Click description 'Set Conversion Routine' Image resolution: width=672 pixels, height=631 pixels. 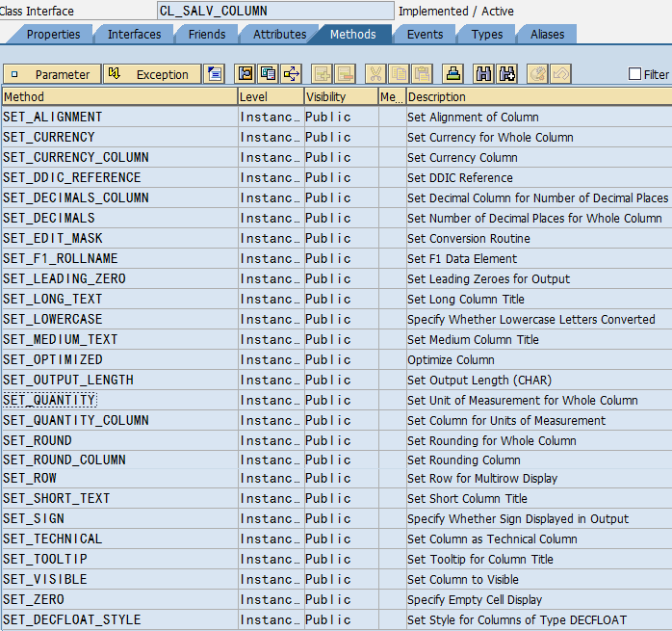tap(469, 239)
